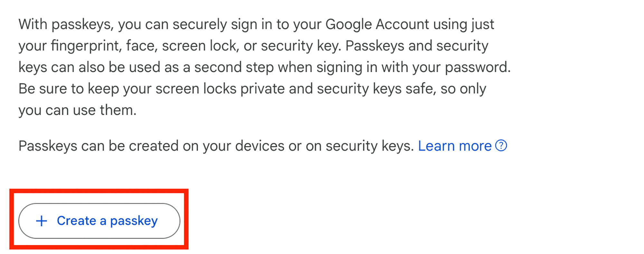This screenshot has width=644, height=254.
Task: Click "you can use them" on the last paragraph line
Action: (x=77, y=110)
